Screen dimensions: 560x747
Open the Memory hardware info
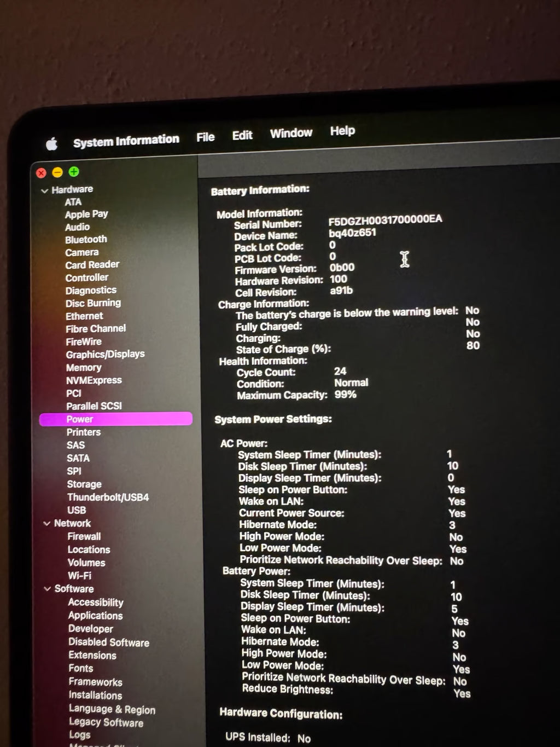[x=83, y=367]
